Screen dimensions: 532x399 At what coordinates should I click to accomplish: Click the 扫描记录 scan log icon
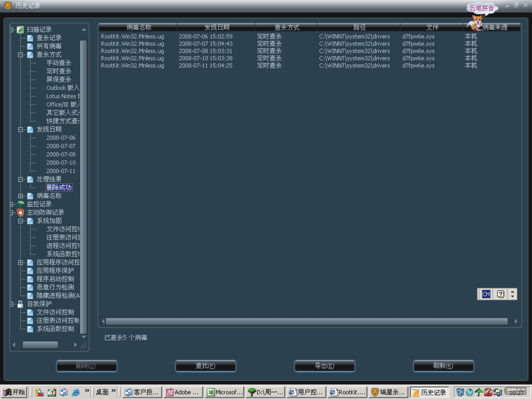(20, 30)
